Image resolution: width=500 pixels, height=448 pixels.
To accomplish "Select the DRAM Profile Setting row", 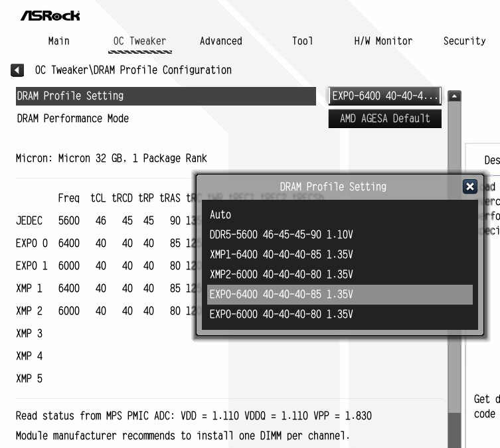I will coord(166,96).
